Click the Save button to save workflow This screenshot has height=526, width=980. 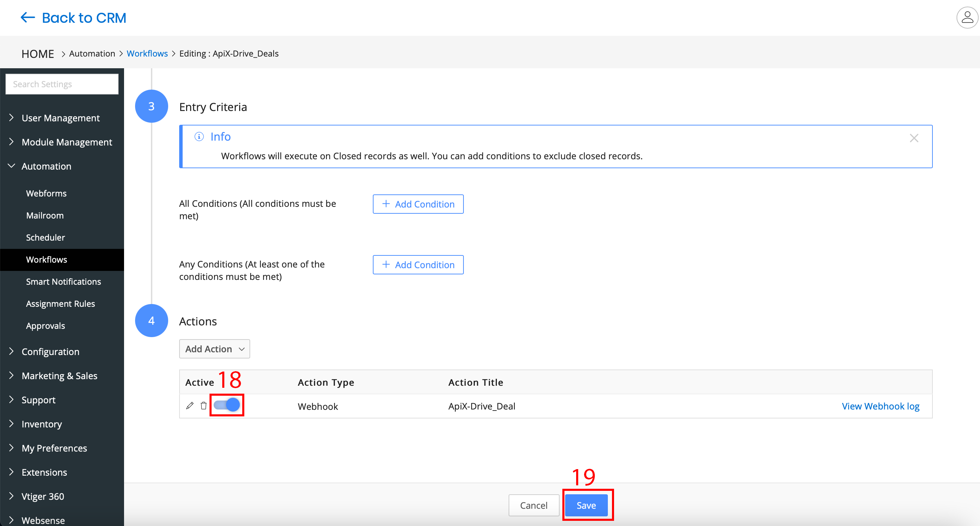click(x=586, y=505)
